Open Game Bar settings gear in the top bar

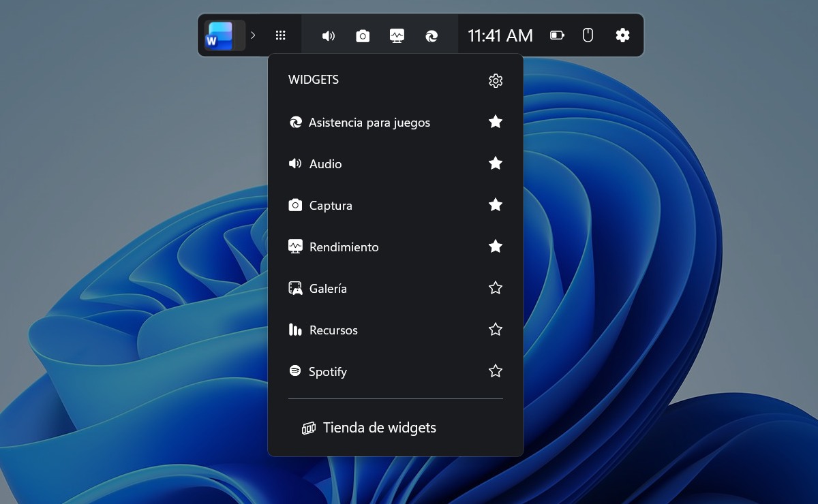(622, 35)
